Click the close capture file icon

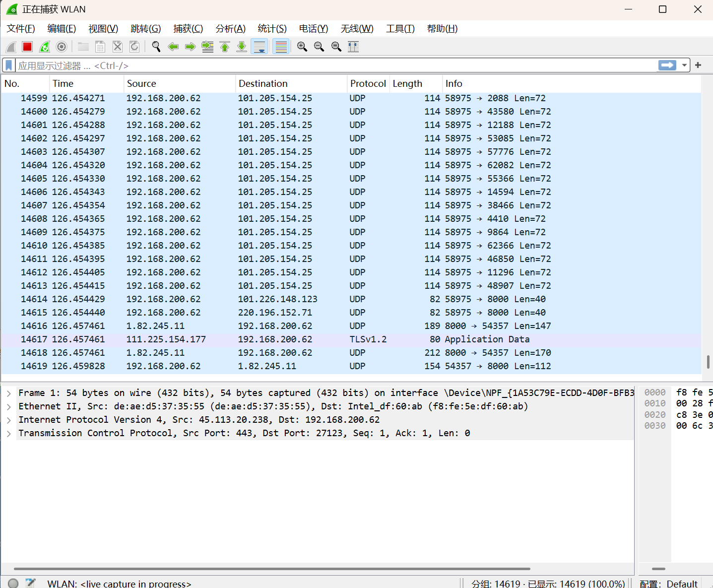click(118, 47)
